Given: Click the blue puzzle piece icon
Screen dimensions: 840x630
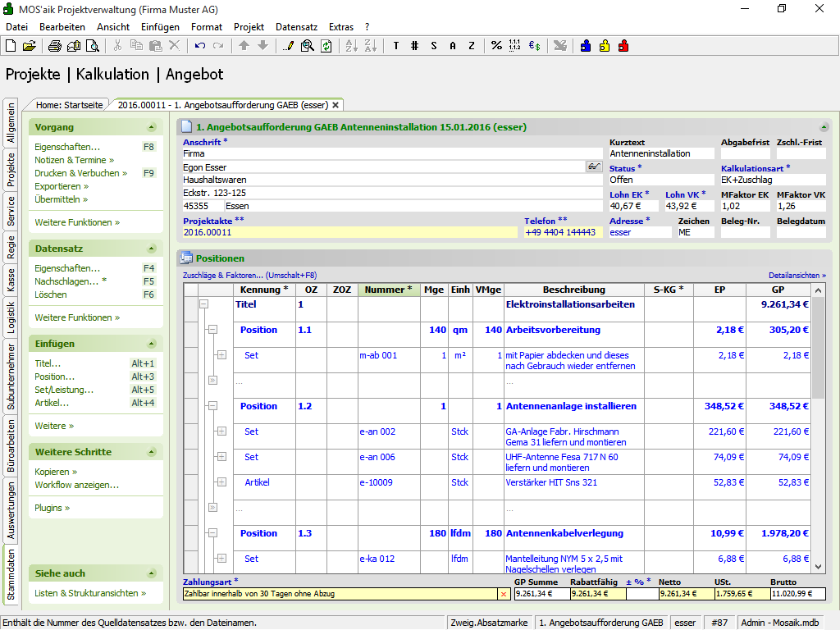Looking at the screenshot, I should click(586, 46).
